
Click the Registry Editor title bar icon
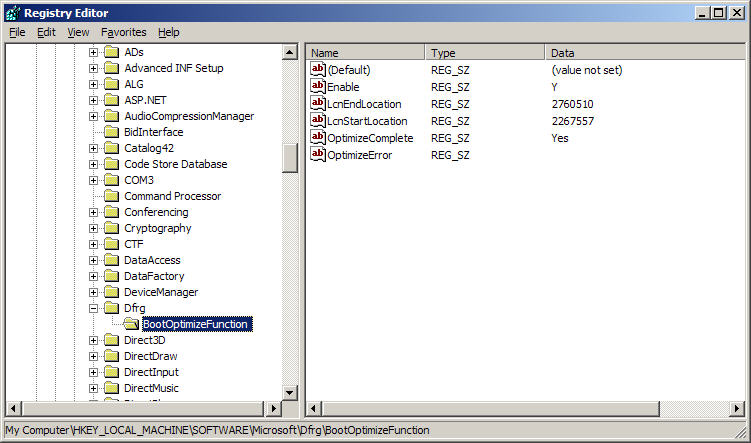(x=12, y=12)
